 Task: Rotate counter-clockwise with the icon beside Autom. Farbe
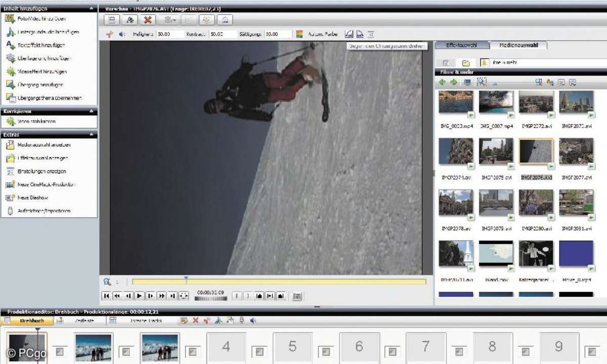pos(349,34)
